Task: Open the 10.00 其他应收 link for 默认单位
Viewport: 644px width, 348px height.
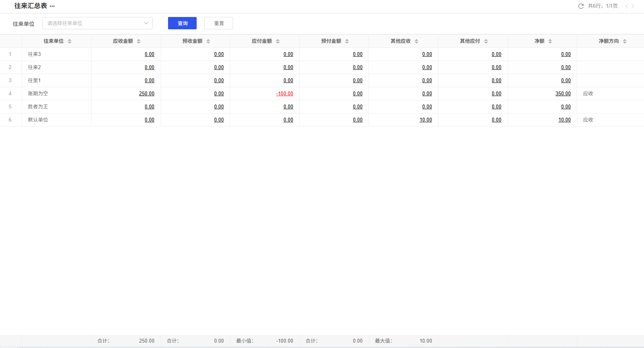Action: (426, 120)
